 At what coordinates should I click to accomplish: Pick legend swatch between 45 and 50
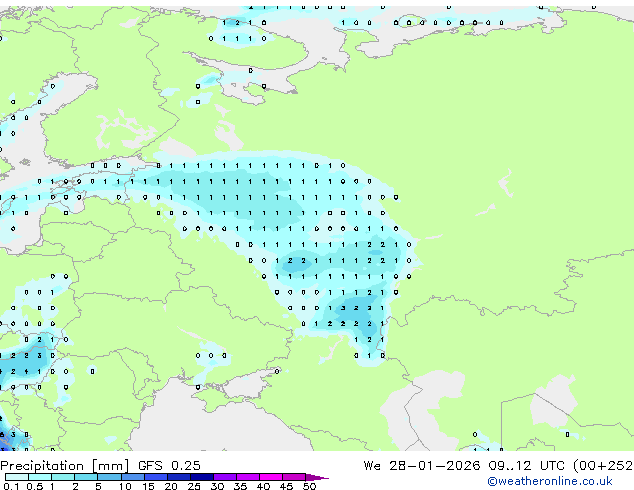coord(294,477)
